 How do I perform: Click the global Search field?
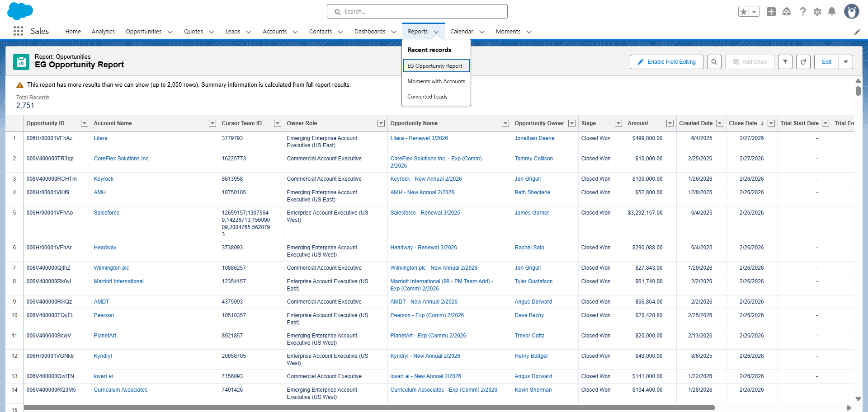click(x=417, y=11)
